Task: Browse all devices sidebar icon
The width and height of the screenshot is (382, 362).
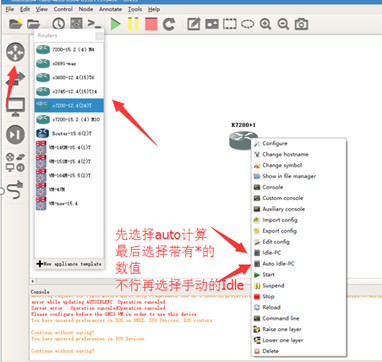Action: pos(15,162)
